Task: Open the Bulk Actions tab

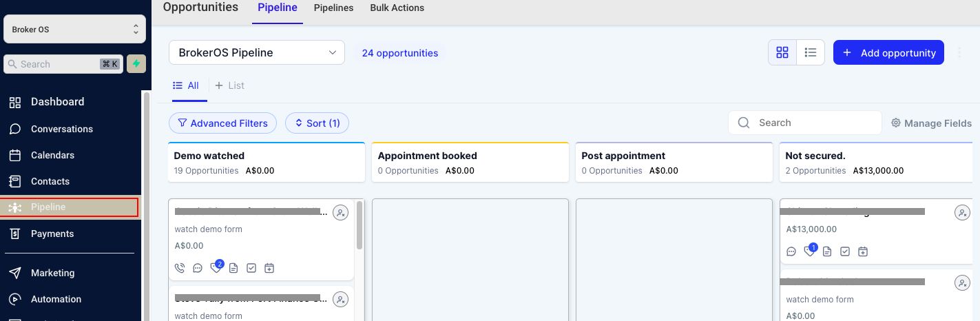Action: [x=397, y=8]
